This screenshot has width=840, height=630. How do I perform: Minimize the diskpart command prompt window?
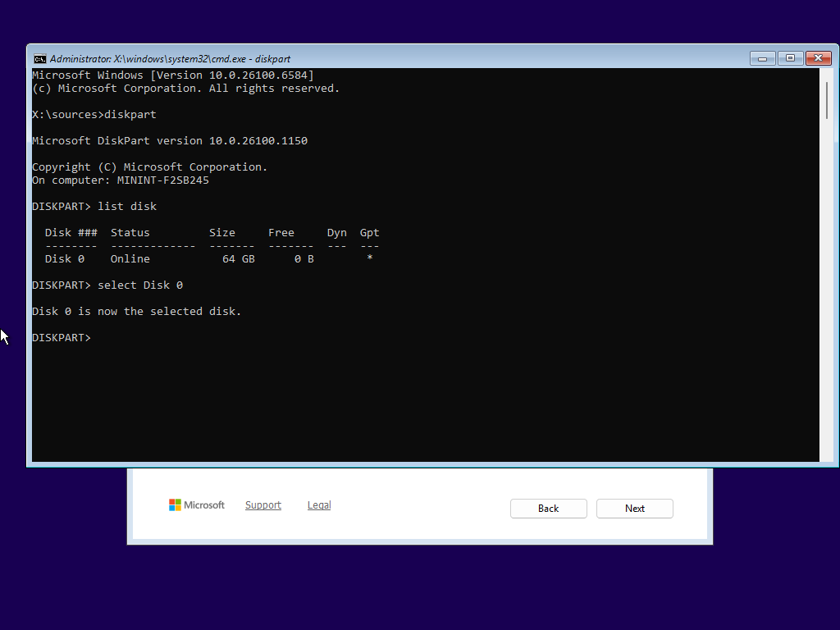(x=762, y=58)
